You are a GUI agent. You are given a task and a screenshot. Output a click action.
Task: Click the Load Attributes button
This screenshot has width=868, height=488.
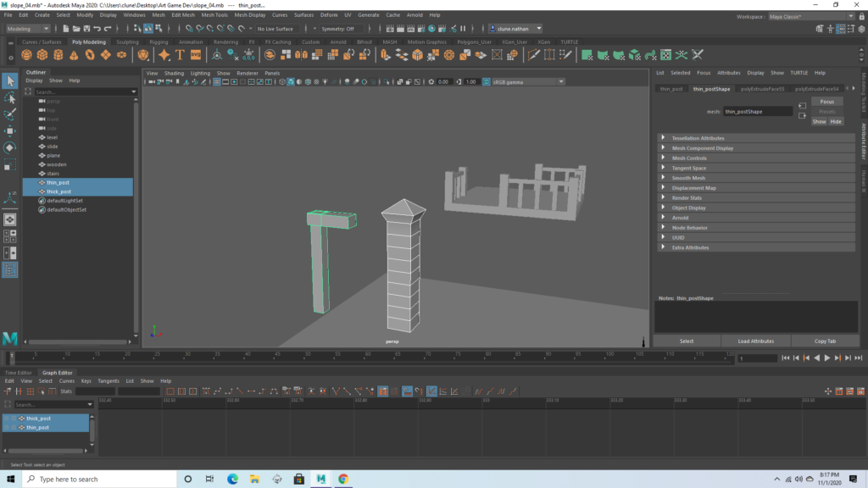[755, 341]
